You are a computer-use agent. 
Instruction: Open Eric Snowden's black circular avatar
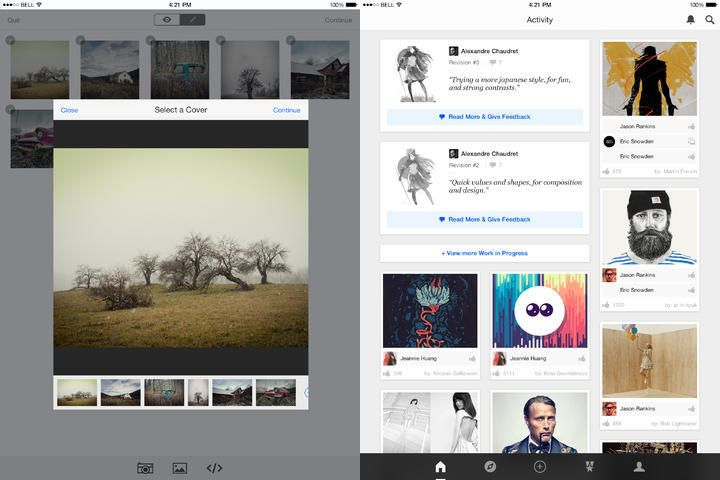click(609, 141)
